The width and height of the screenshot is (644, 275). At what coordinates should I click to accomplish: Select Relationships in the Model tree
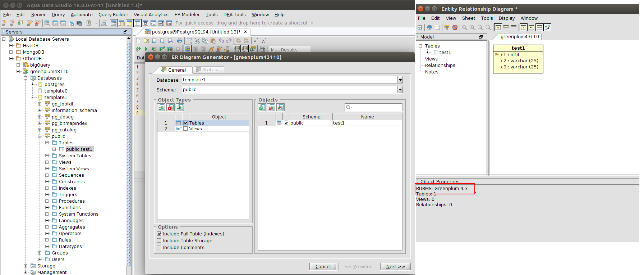(x=440, y=65)
